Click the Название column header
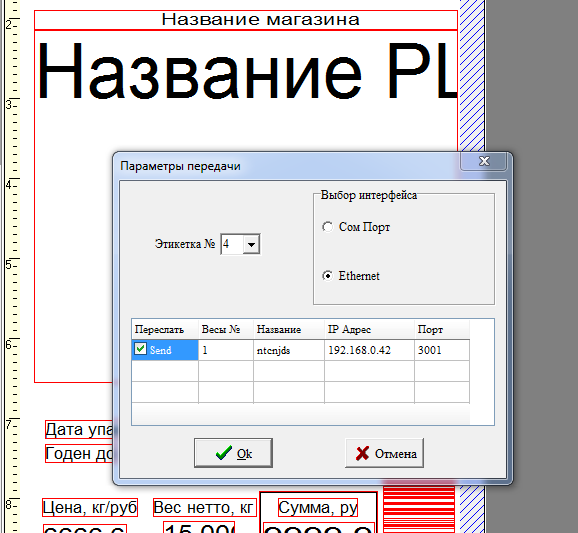Viewport: 578px width, 533px height. tap(289, 330)
